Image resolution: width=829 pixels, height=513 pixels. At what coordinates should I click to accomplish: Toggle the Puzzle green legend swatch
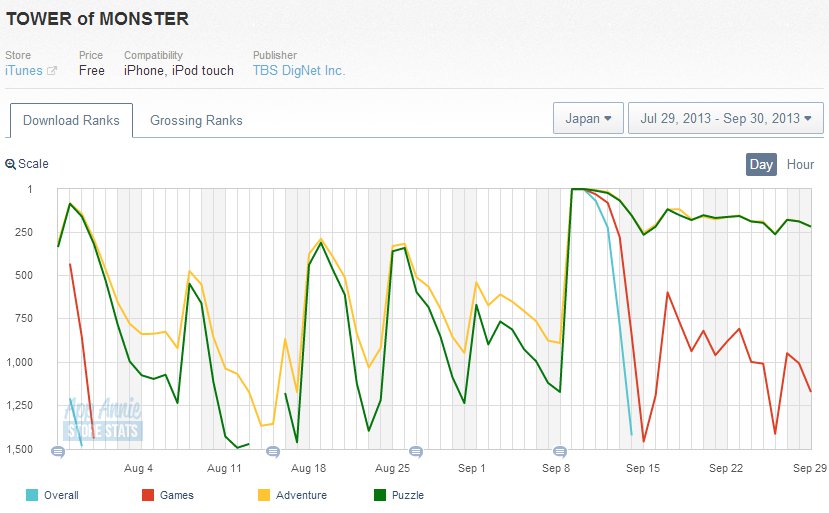coord(380,495)
